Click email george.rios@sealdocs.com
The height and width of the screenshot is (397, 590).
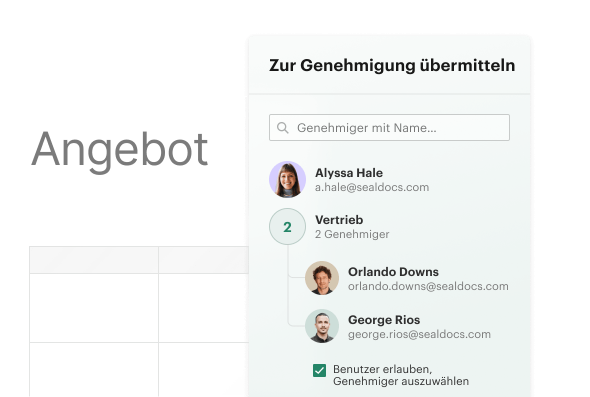tap(419, 334)
